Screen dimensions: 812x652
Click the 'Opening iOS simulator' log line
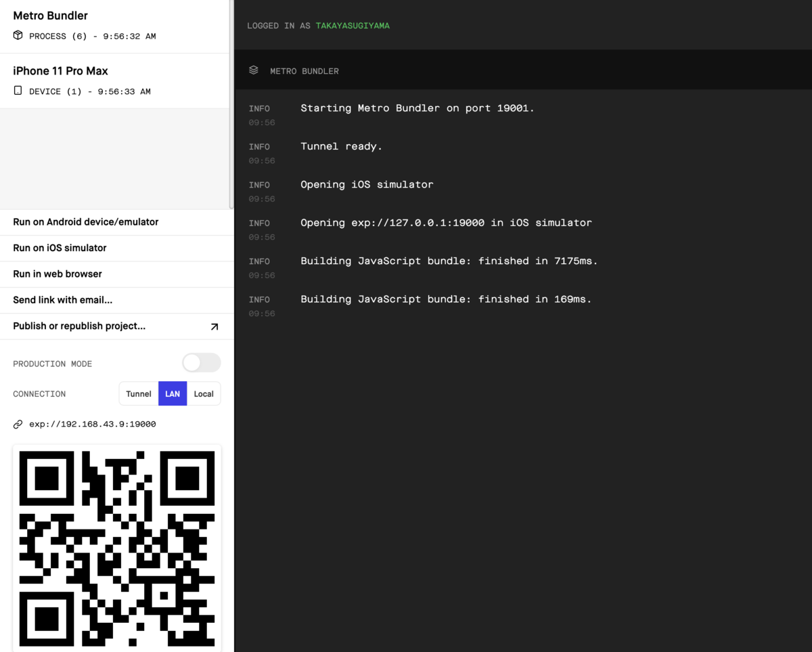[x=367, y=185]
